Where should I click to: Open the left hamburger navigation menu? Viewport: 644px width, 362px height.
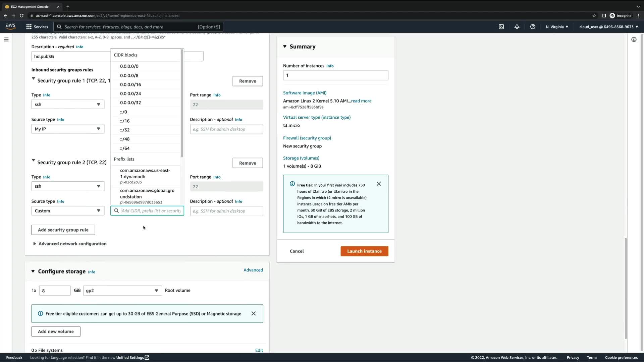pyautogui.click(x=6, y=40)
